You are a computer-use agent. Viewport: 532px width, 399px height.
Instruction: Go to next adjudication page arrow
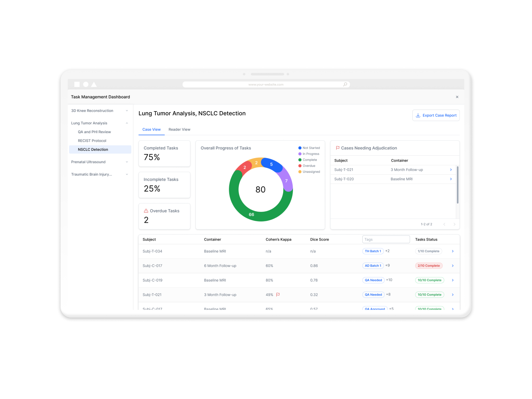point(454,224)
